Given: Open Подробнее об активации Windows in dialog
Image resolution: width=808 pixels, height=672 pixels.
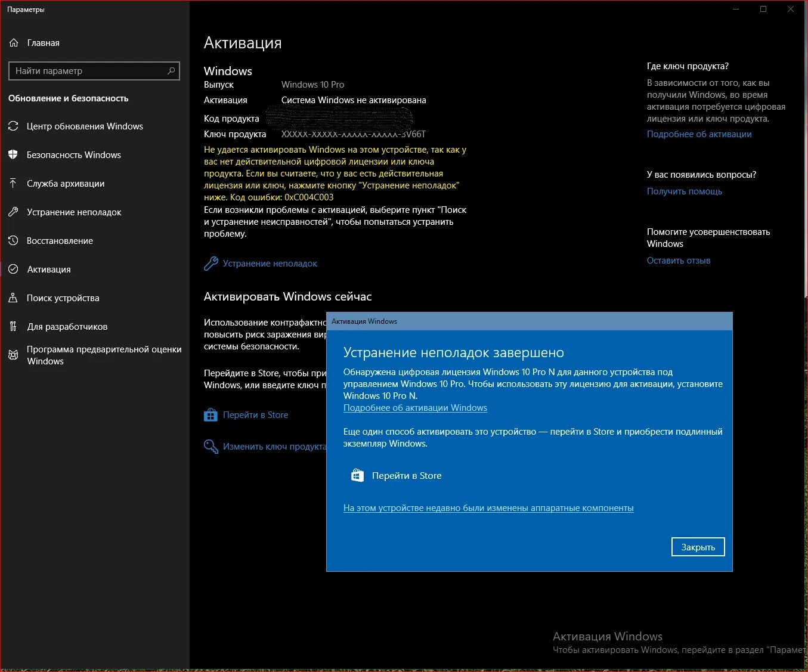Looking at the screenshot, I should 415,408.
